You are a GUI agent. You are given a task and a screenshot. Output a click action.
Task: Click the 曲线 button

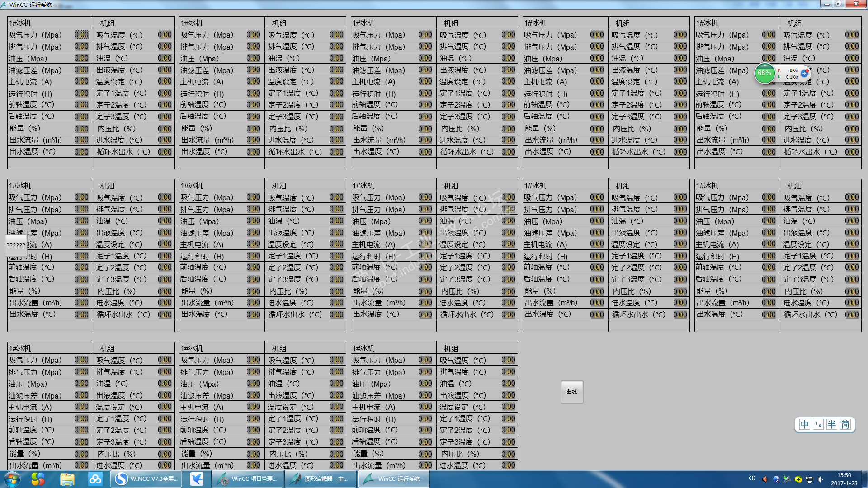point(572,392)
